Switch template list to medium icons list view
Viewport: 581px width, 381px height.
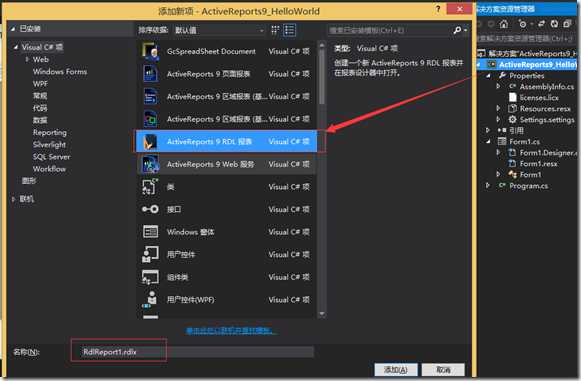click(x=289, y=30)
